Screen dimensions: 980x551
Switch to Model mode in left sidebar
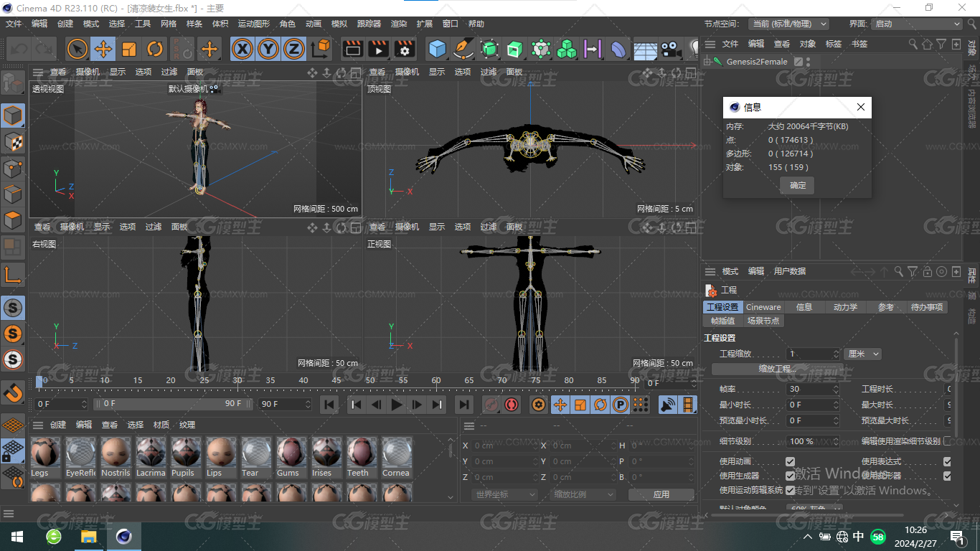[13, 116]
